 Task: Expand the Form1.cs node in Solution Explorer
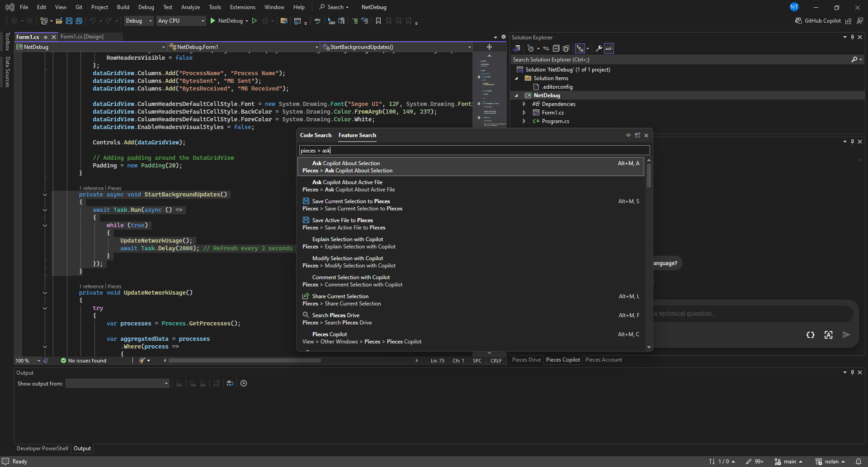click(x=524, y=113)
